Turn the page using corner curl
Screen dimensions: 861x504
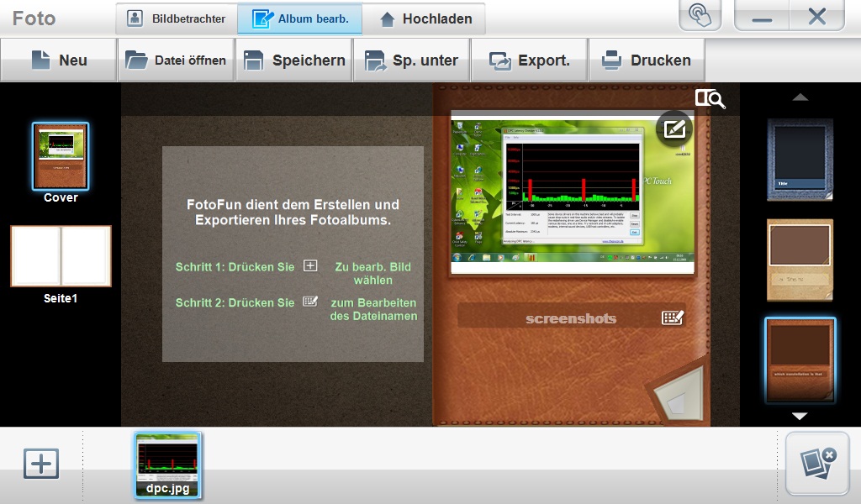(x=679, y=392)
